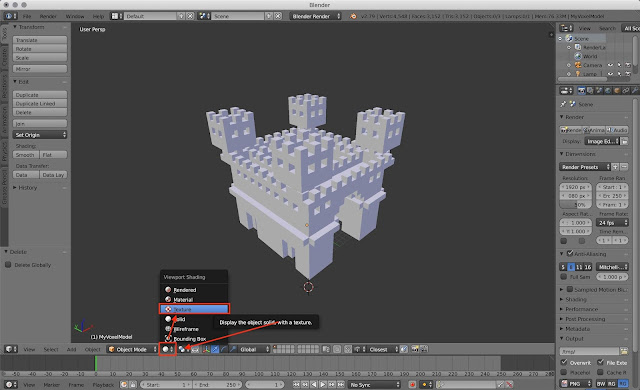Choose Wireframe viewport shading option
640x390 pixels.
click(193, 329)
